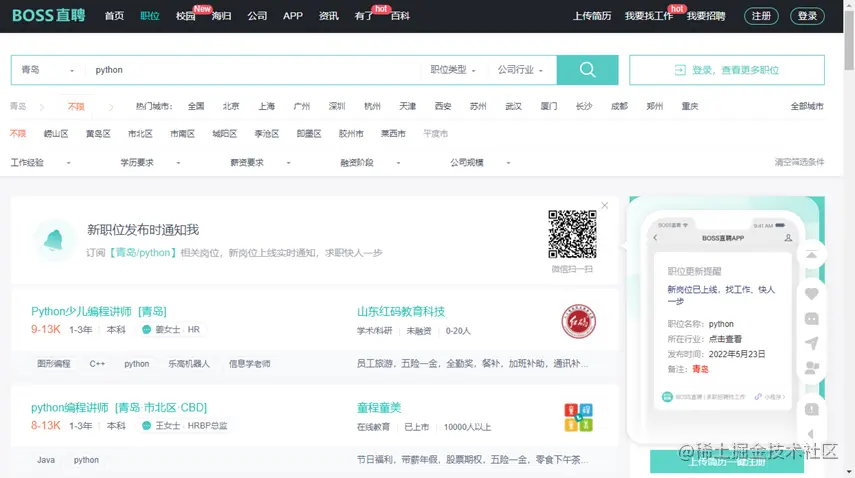Select hot city 杭州

372,106
